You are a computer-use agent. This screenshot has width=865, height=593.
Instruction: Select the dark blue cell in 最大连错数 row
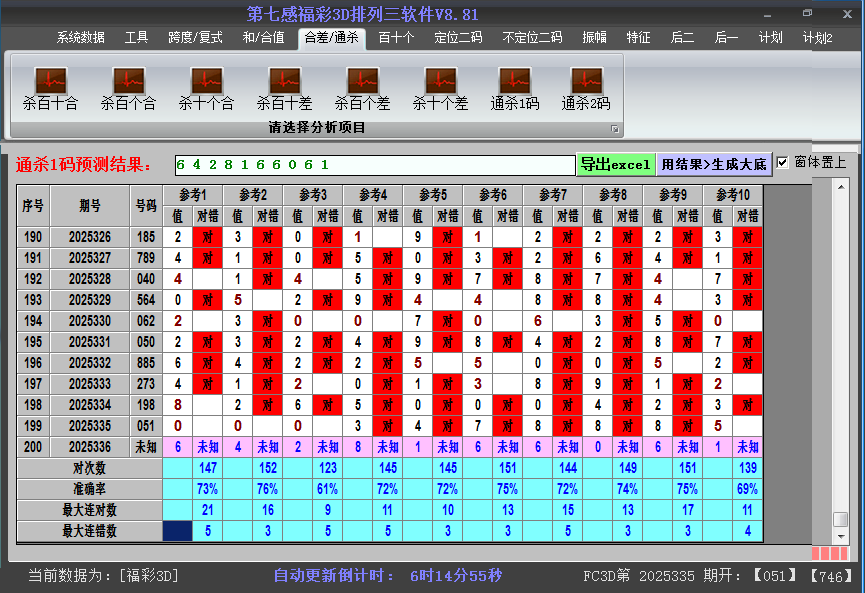coord(177,531)
